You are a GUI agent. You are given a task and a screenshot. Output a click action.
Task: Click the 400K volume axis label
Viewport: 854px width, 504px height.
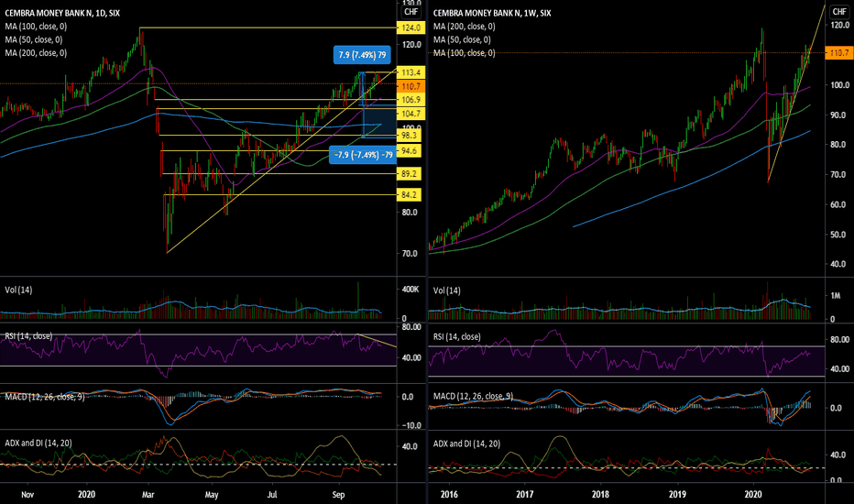pos(411,290)
